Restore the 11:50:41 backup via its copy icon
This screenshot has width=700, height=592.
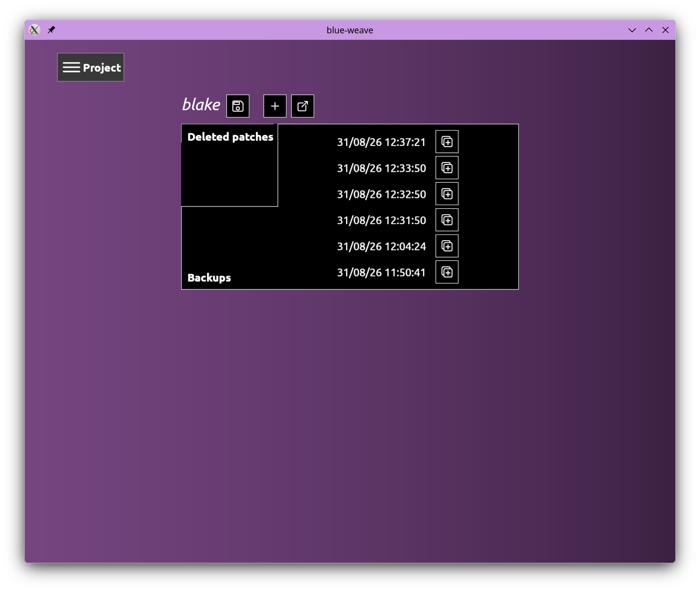447,272
